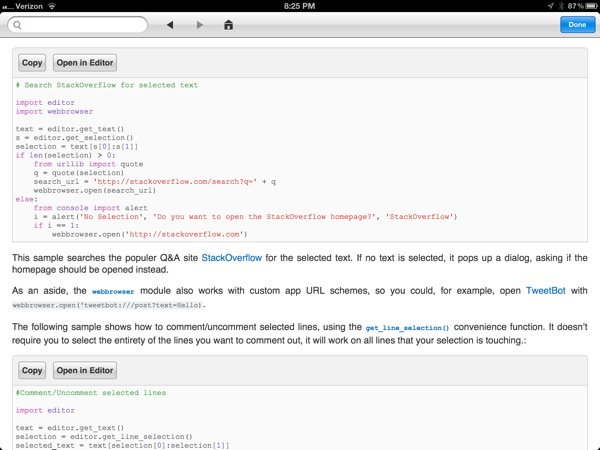Click the 87% battery percentage text
This screenshot has width=600, height=450.
[x=576, y=6]
